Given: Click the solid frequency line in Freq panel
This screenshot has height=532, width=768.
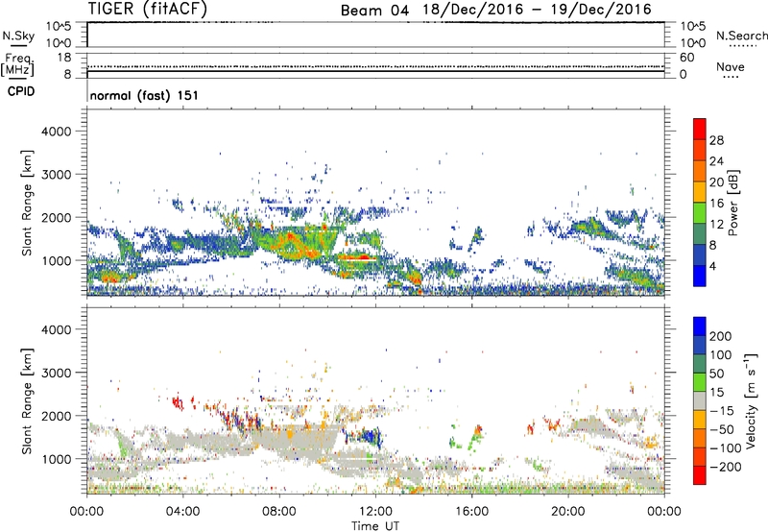Looking at the screenshot, I should [x=375, y=71].
